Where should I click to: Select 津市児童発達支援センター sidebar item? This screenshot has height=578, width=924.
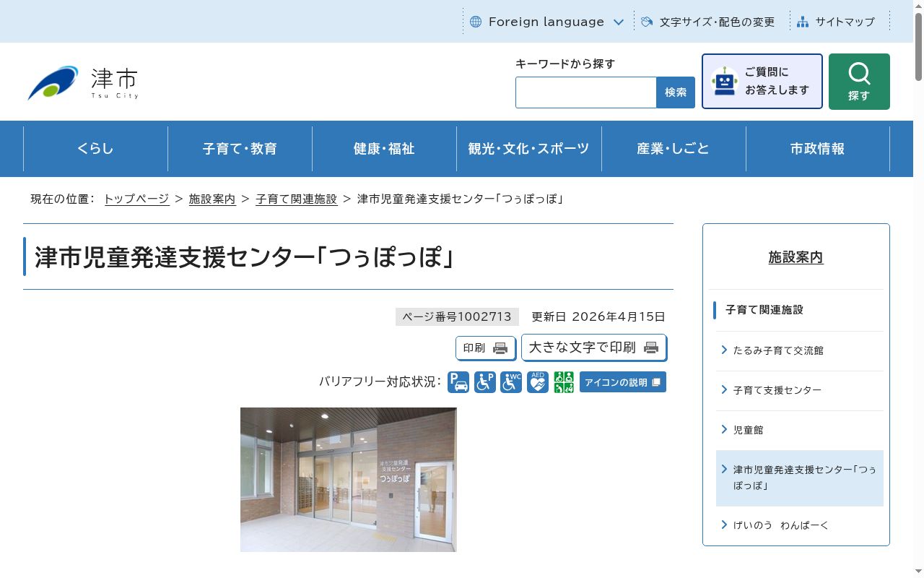800,478
